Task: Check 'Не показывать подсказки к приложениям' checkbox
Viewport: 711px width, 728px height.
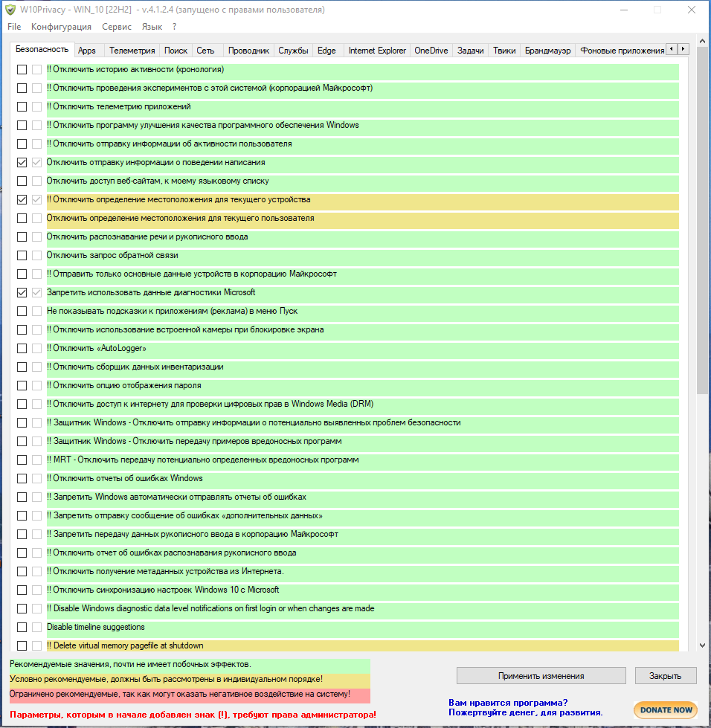Action: [x=22, y=311]
